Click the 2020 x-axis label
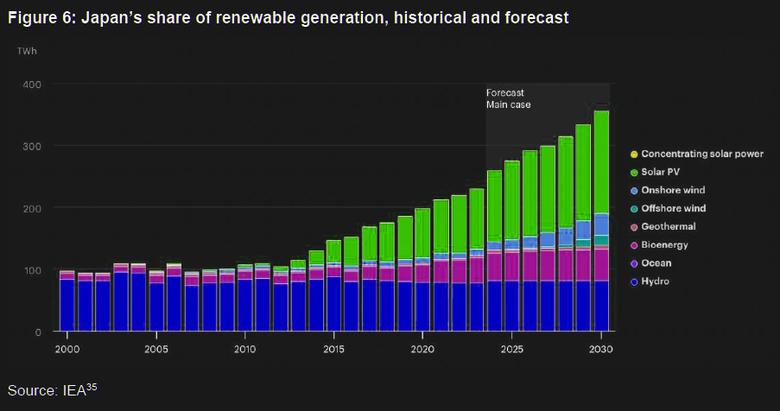 [x=423, y=349]
